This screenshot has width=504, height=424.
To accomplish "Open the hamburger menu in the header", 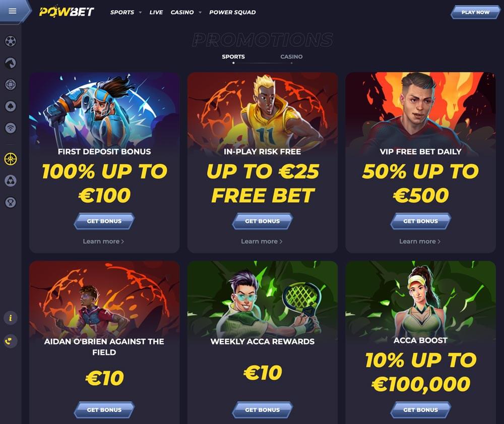I will (x=13, y=11).
